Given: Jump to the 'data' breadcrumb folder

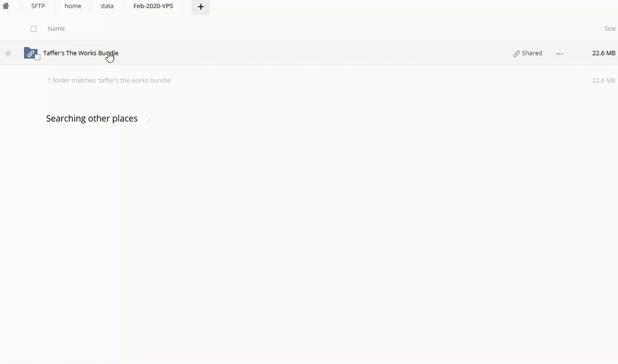Looking at the screenshot, I should (107, 6).
